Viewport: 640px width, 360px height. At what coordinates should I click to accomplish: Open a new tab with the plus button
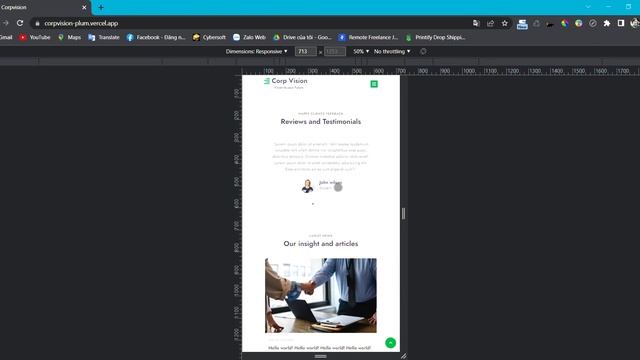[x=101, y=7]
